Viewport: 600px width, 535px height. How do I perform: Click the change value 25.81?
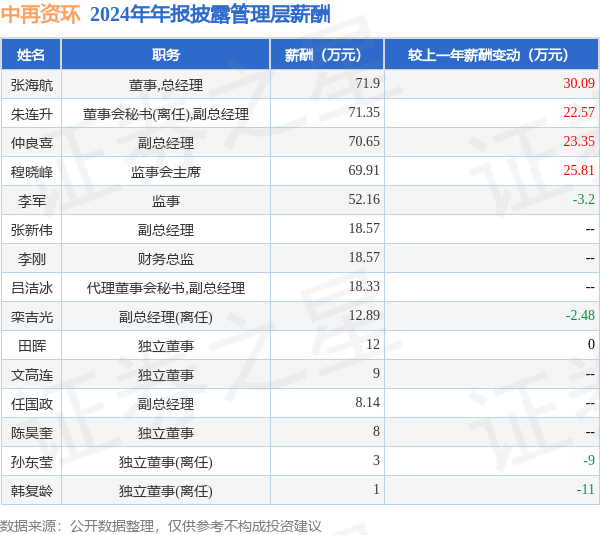[x=579, y=170]
